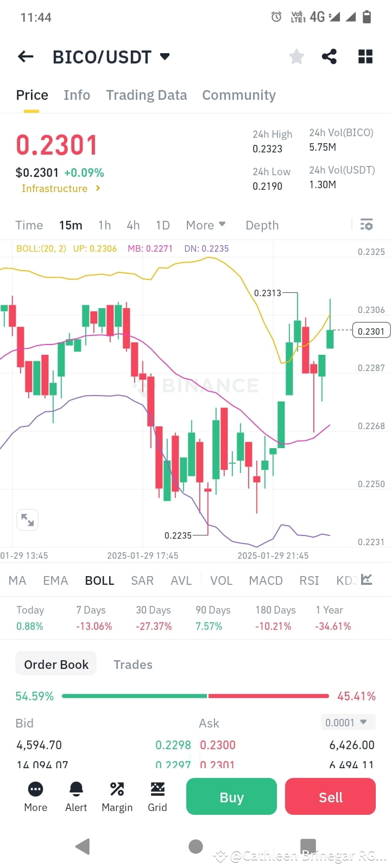Tap the back arrow to exit the pair
The height and width of the screenshot is (868, 391).
pos(25,56)
